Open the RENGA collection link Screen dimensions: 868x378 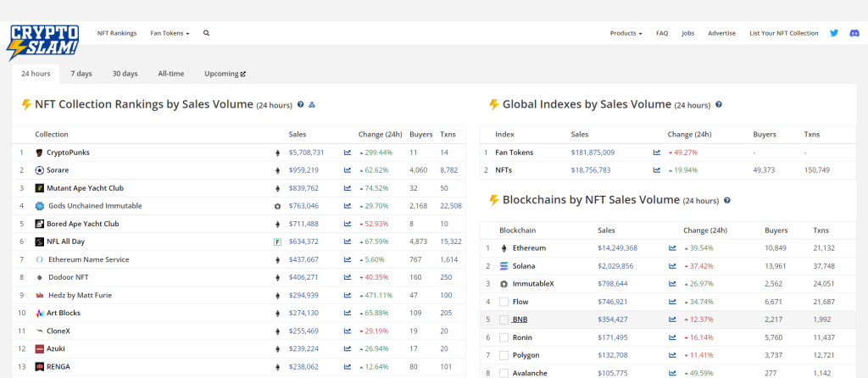(x=58, y=367)
